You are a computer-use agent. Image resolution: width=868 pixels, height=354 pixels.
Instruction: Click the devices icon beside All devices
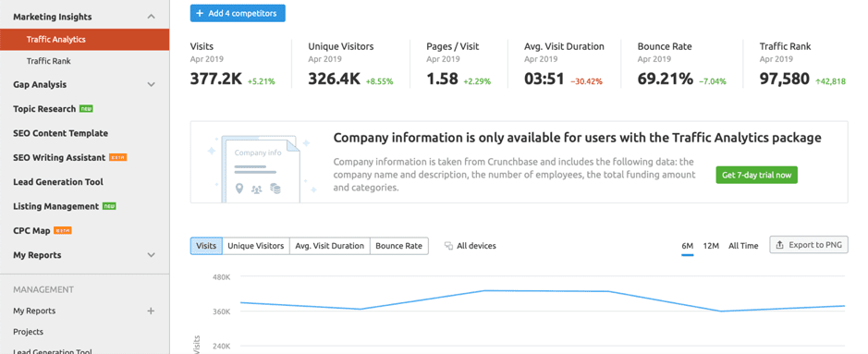449,246
